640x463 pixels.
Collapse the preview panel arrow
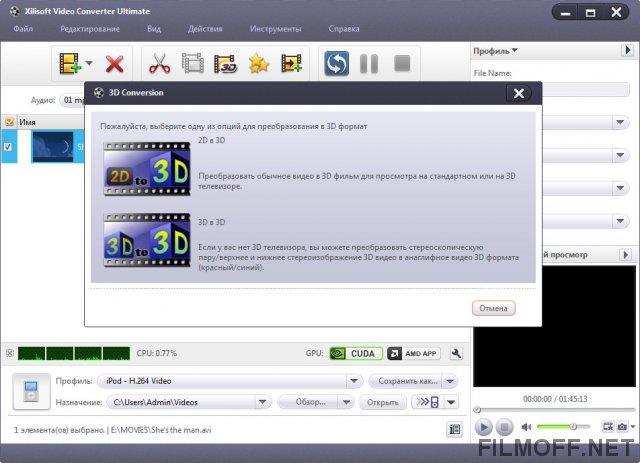click(625, 255)
